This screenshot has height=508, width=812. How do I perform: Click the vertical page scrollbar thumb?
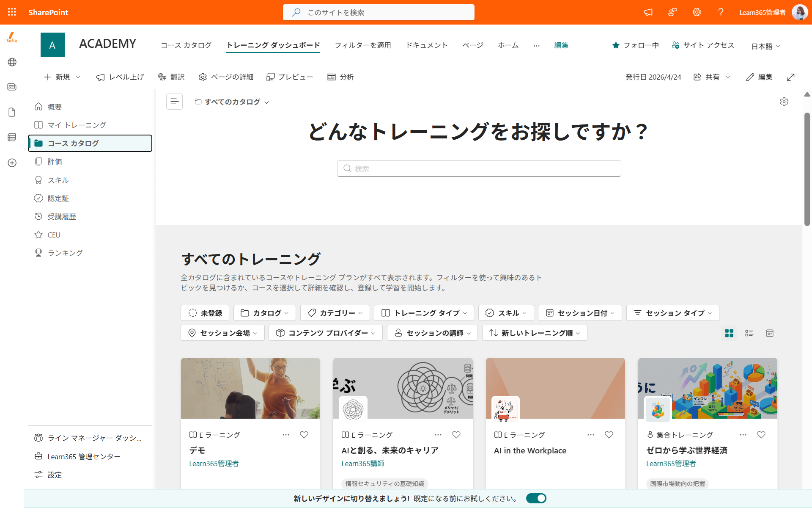(x=807, y=169)
